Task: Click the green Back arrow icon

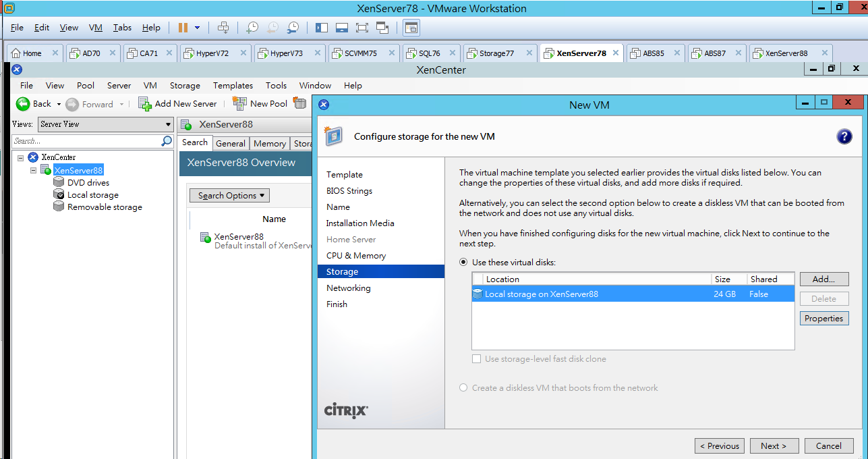Action: (x=23, y=104)
